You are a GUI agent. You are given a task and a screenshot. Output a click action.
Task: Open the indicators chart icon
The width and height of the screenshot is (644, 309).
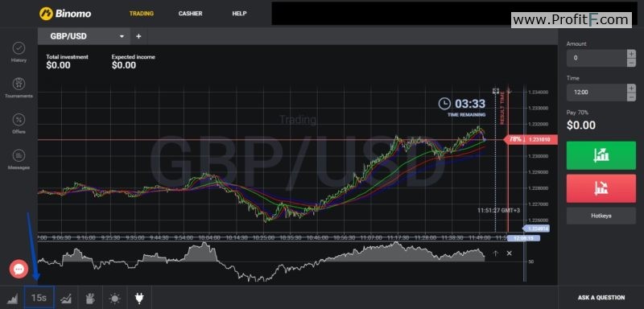[66, 299]
